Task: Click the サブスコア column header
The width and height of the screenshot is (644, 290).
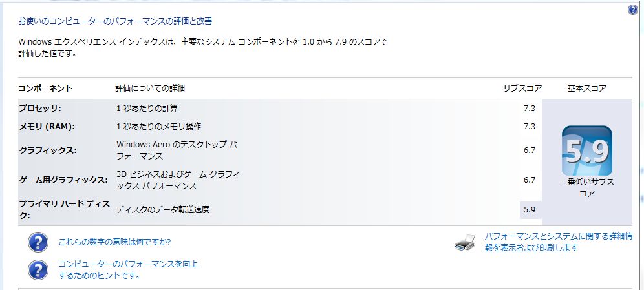Action: pyautogui.click(x=522, y=88)
